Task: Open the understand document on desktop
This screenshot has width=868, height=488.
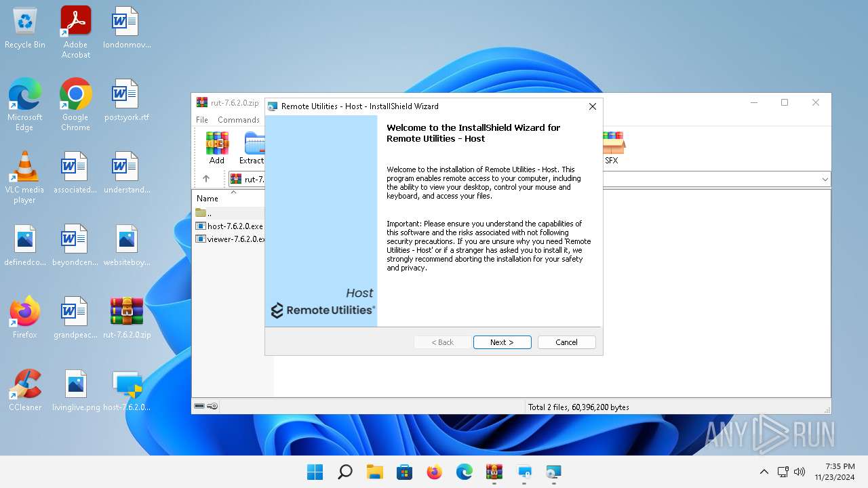Action: 127,174
